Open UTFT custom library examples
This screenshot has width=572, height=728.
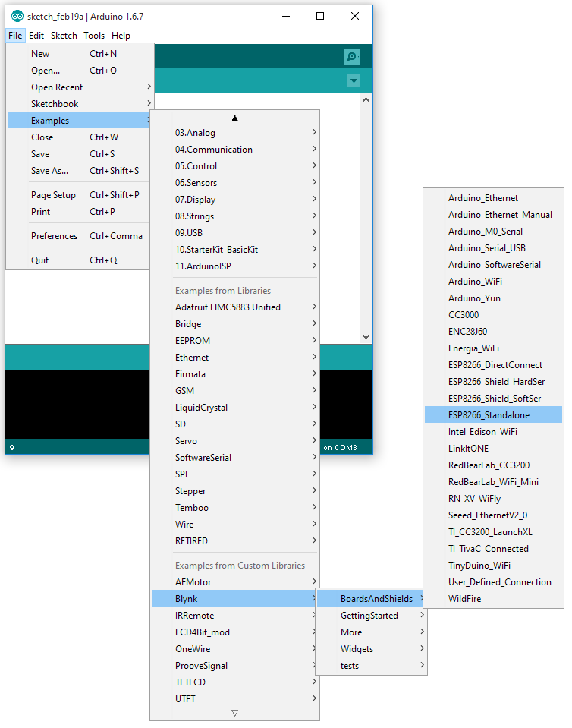[x=234, y=699]
